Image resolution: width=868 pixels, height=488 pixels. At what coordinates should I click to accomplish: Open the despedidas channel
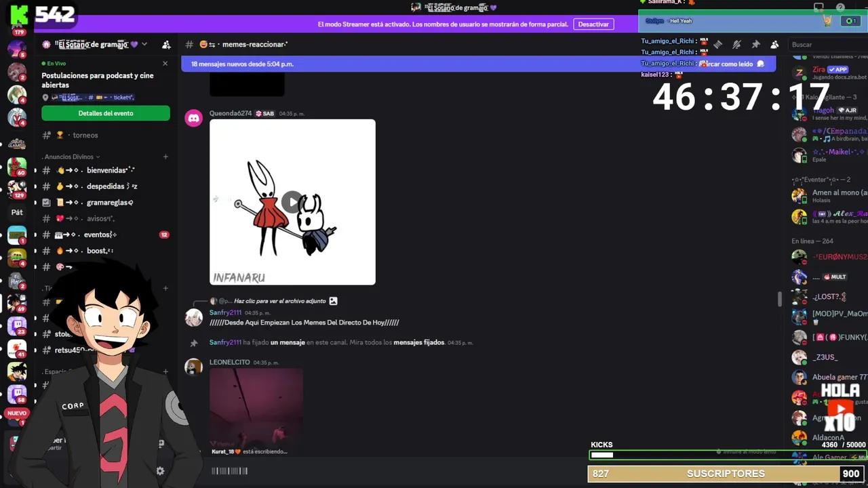105,186
